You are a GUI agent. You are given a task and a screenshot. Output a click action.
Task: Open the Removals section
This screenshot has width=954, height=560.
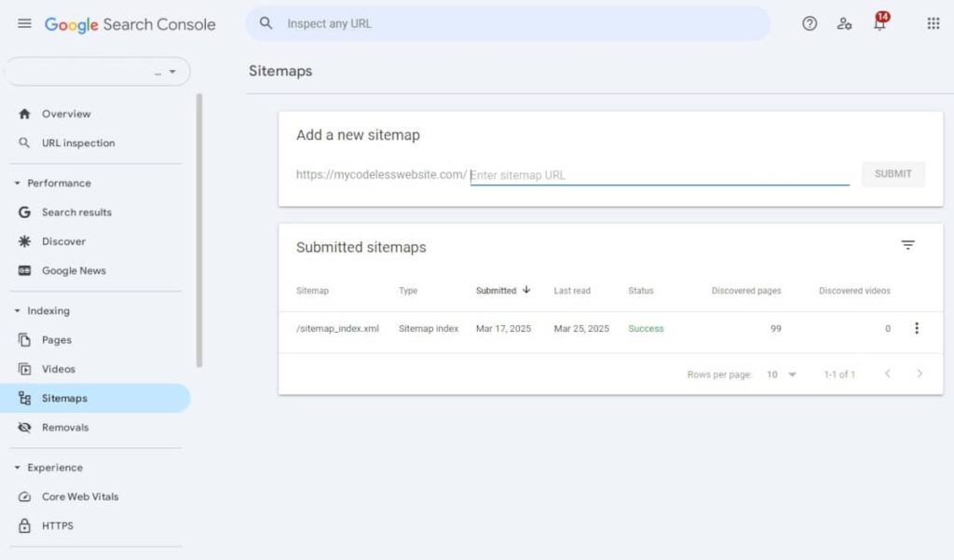click(63, 427)
